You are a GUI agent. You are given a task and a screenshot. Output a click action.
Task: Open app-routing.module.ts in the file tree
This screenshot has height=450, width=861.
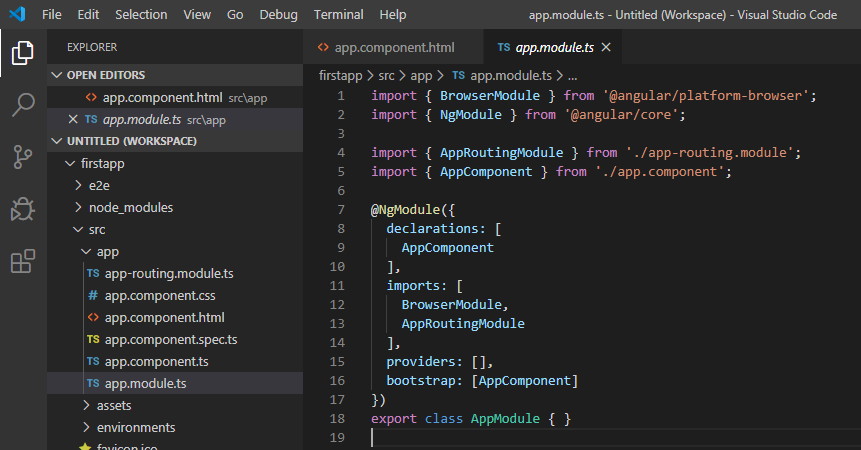pyautogui.click(x=175, y=273)
